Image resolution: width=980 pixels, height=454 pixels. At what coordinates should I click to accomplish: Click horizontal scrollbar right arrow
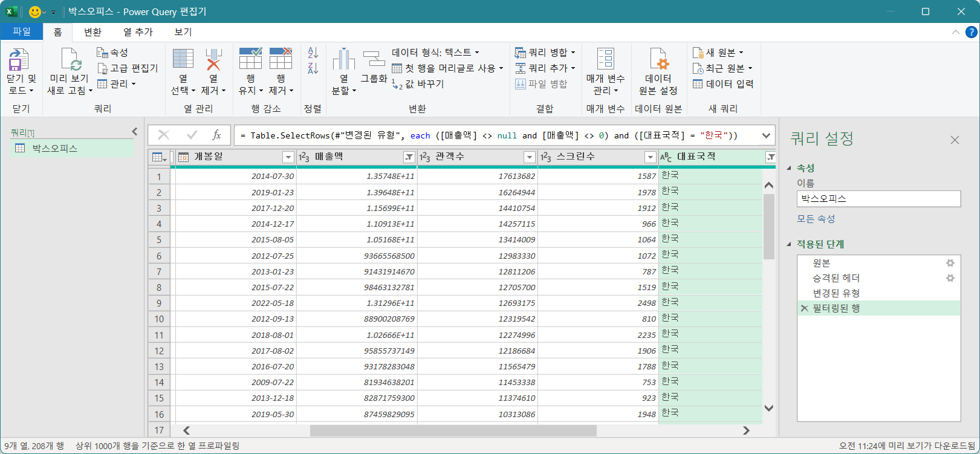[746, 430]
